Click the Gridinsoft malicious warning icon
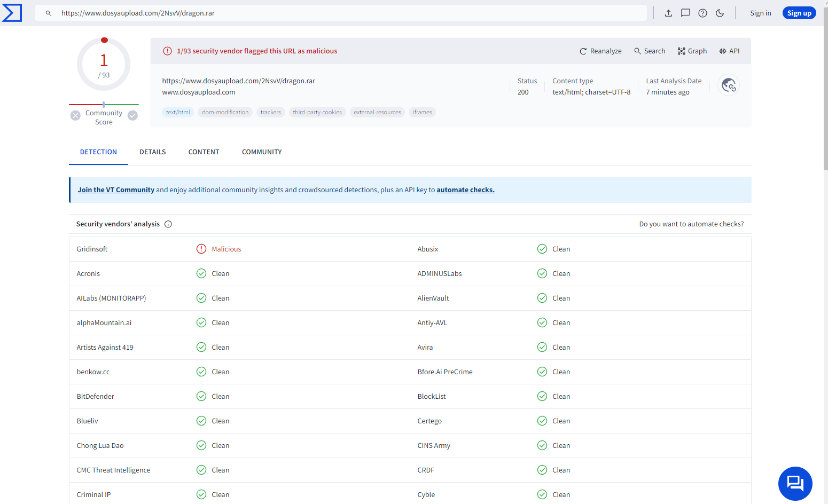 [x=201, y=249]
